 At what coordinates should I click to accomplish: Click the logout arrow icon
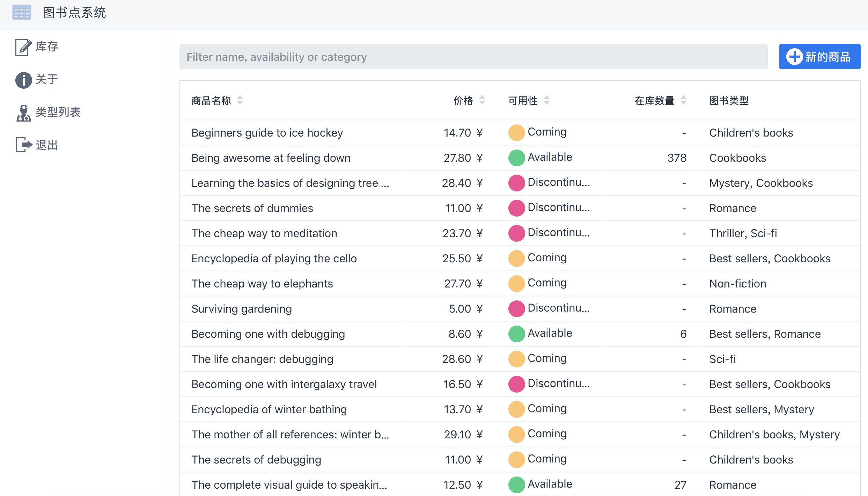pos(23,145)
